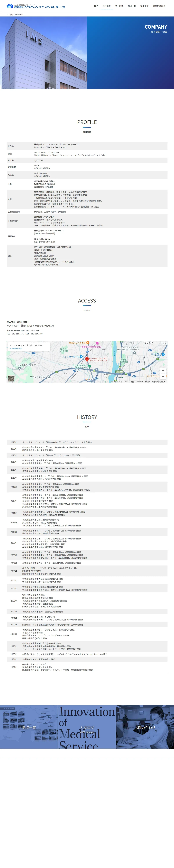The width and height of the screenshot is (174, 868).
Task: Click the 関連会社 row label
Action: 12,236
